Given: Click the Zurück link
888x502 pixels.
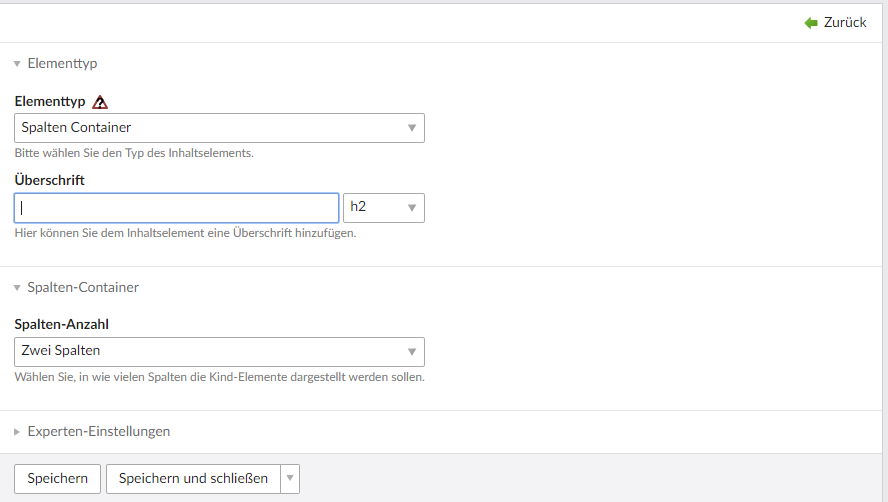Looking at the screenshot, I should (845, 22).
